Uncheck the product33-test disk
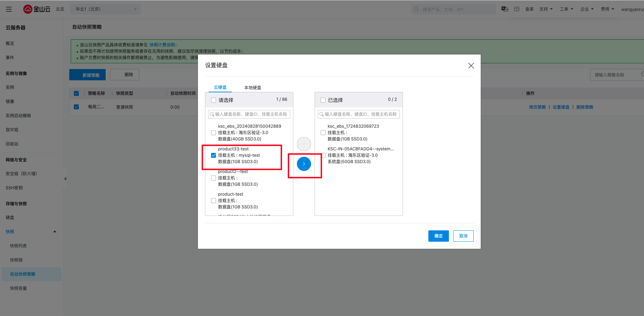The image size is (644, 316). [213, 155]
